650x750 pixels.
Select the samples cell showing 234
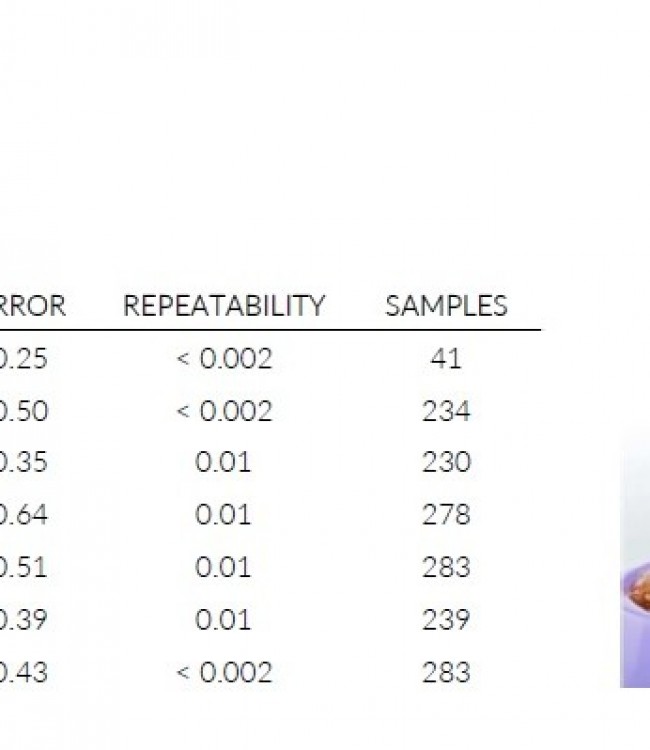pyautogui.click(x=446, y=411)
